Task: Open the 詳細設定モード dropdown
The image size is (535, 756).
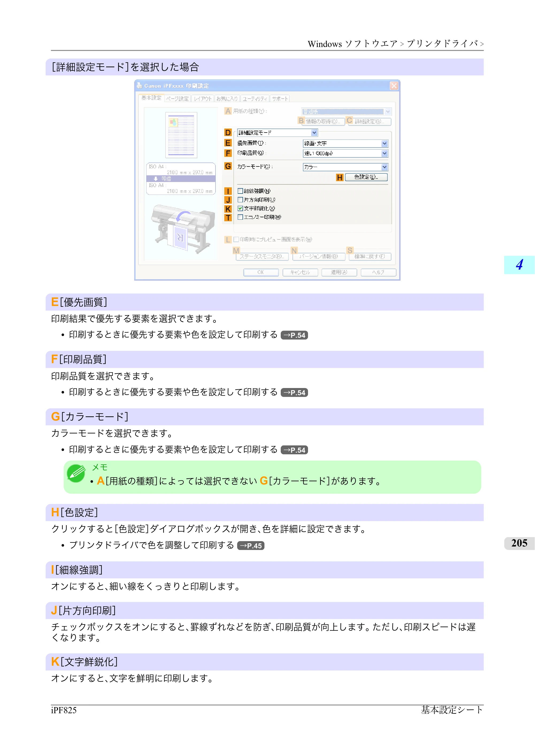Action: [x=277, y=133]
